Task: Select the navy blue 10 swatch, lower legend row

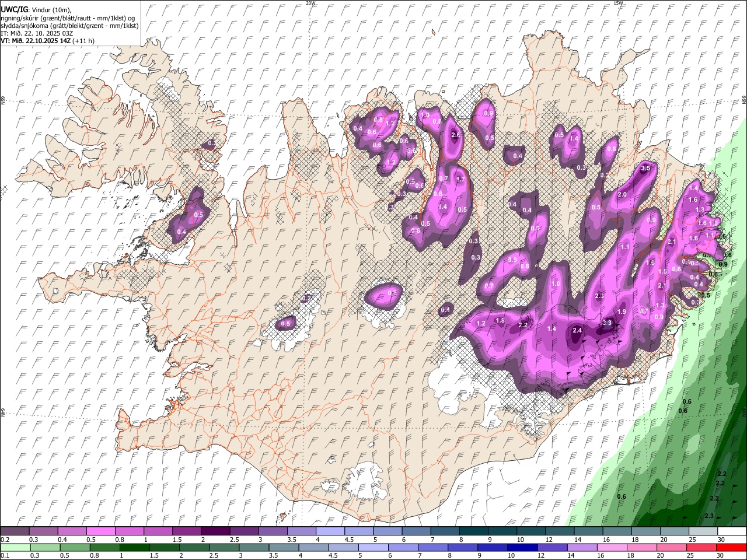Action: 522,547
